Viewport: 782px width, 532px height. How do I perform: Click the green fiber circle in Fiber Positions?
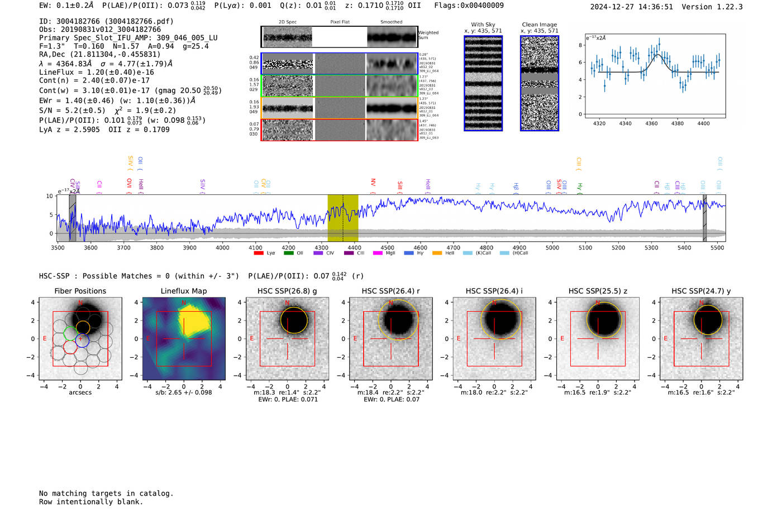(x=70, y=333)
